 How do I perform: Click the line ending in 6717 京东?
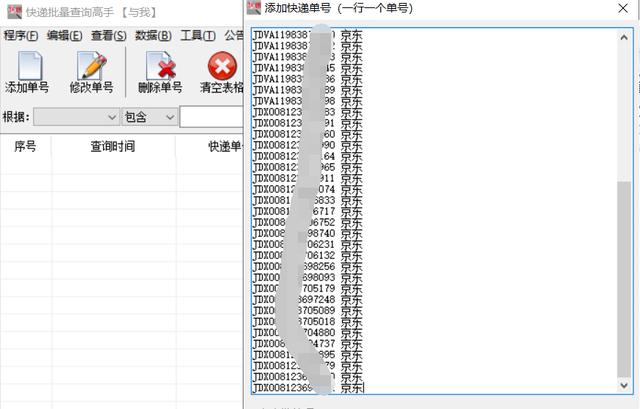click(308, 212)
